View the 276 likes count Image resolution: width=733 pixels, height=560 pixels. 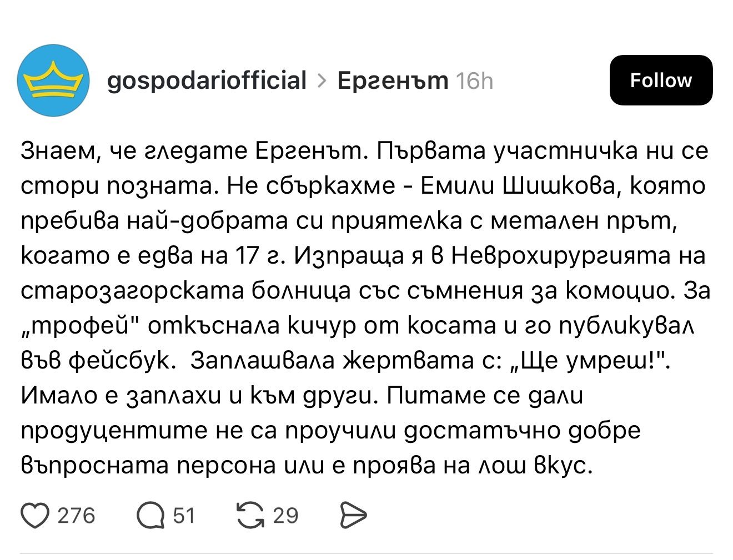tap(76, 516)
